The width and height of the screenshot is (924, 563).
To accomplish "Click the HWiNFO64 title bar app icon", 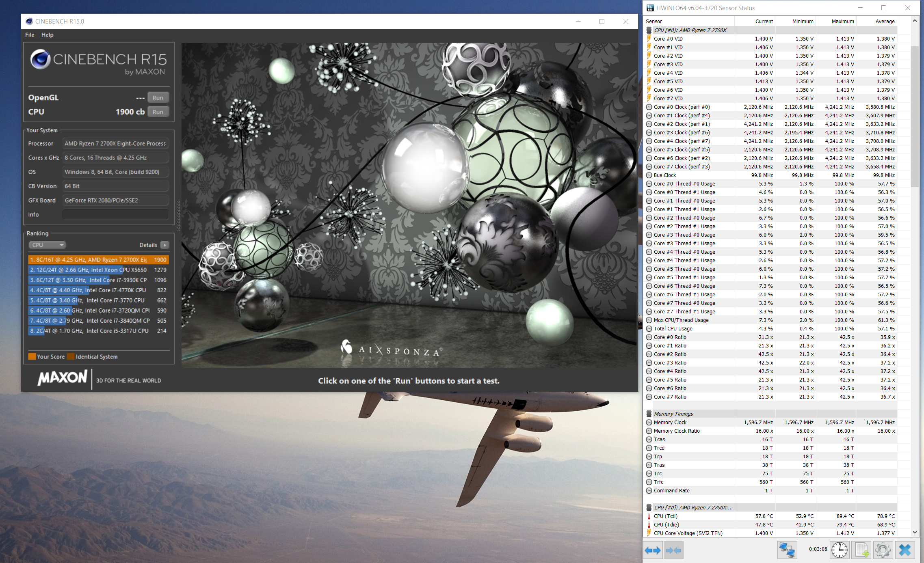I will point(650,8).
